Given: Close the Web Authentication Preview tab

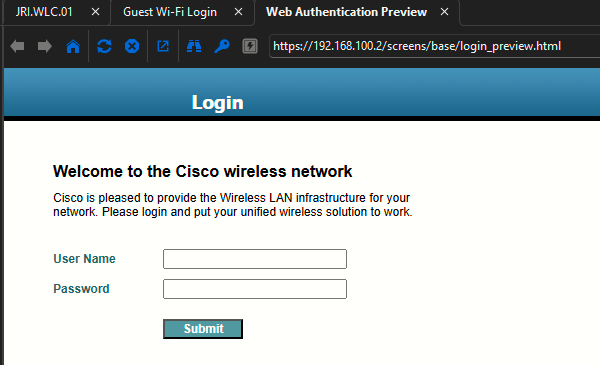Looking at the screenshot, I should 444,12.
